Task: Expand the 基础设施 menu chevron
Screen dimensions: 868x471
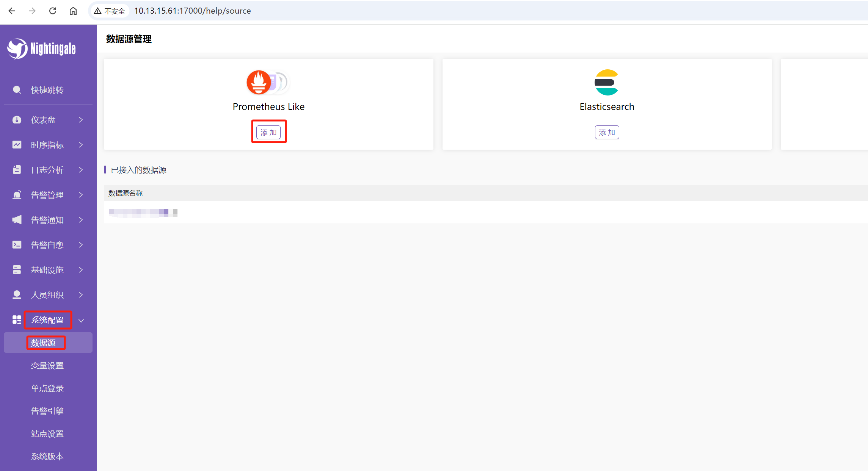Action: [81, 270]
